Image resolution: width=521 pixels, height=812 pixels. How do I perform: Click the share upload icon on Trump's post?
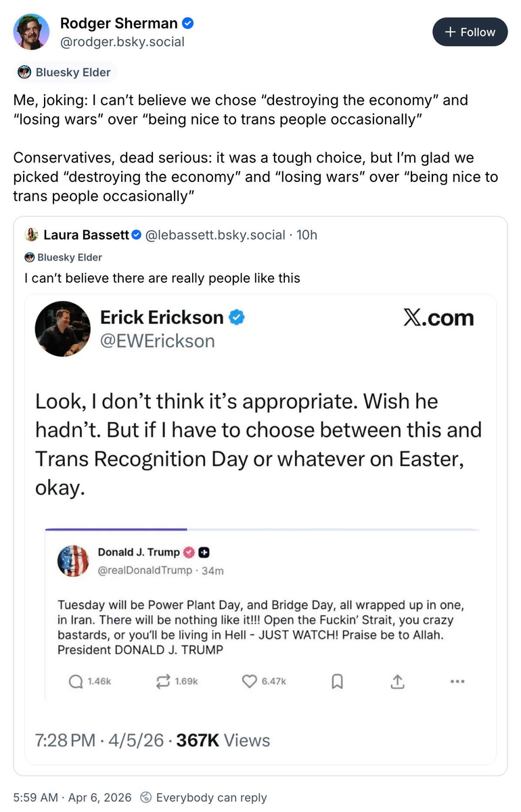397,682
